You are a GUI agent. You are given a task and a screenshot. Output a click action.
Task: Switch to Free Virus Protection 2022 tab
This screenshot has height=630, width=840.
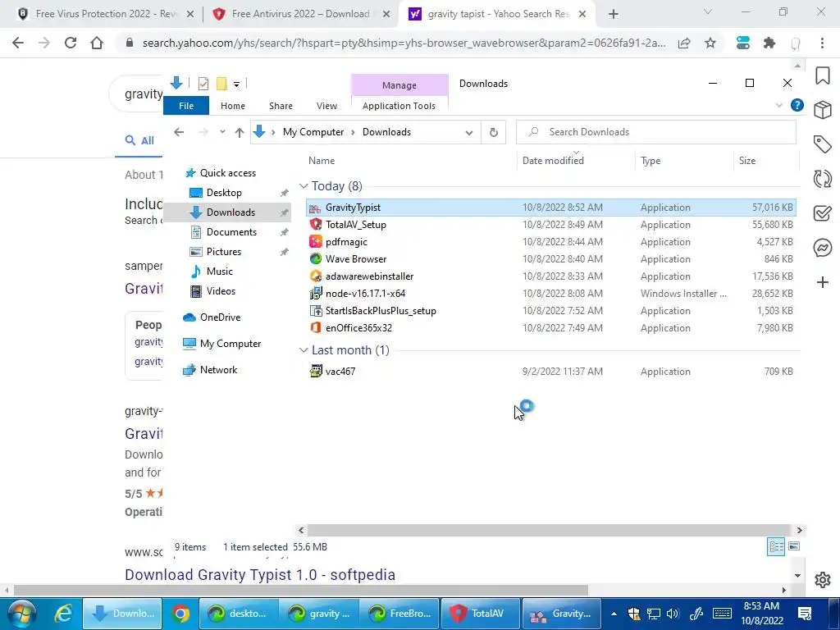(x=105, y=14)
